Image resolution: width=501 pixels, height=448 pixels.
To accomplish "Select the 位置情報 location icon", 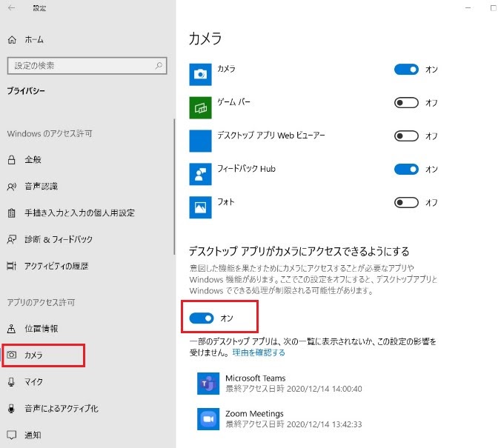I will point(12,329).
